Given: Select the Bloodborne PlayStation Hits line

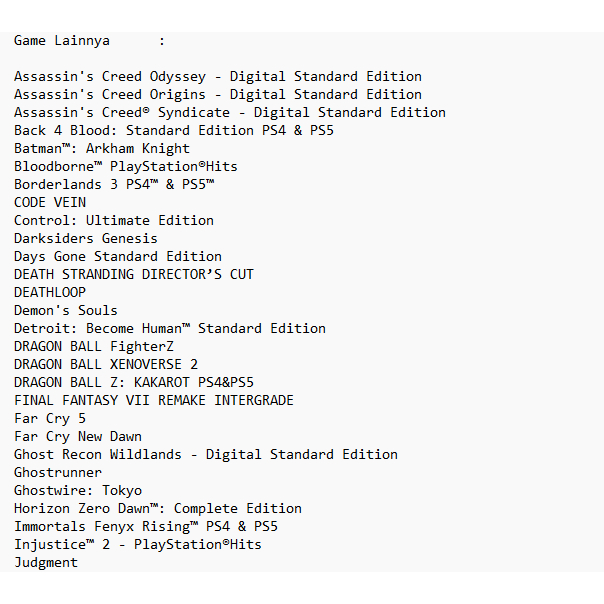Looking at the screenshot, I should pos(126,167).
